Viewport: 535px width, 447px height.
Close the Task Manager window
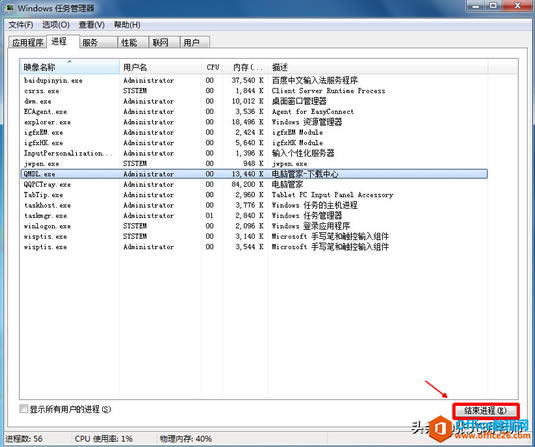(x=517, y=6)
